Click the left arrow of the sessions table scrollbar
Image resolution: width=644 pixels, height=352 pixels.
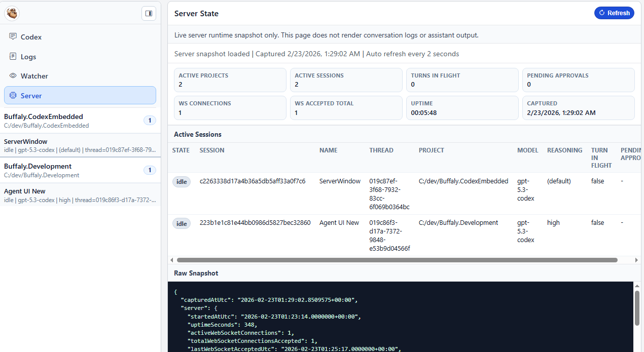pyautogui.click(x=171, y=260)
